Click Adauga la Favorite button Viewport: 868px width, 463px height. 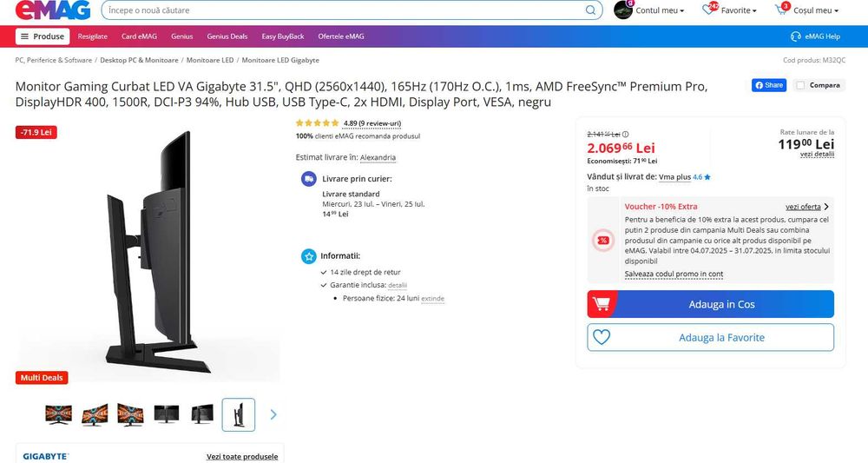pos(710,337)
